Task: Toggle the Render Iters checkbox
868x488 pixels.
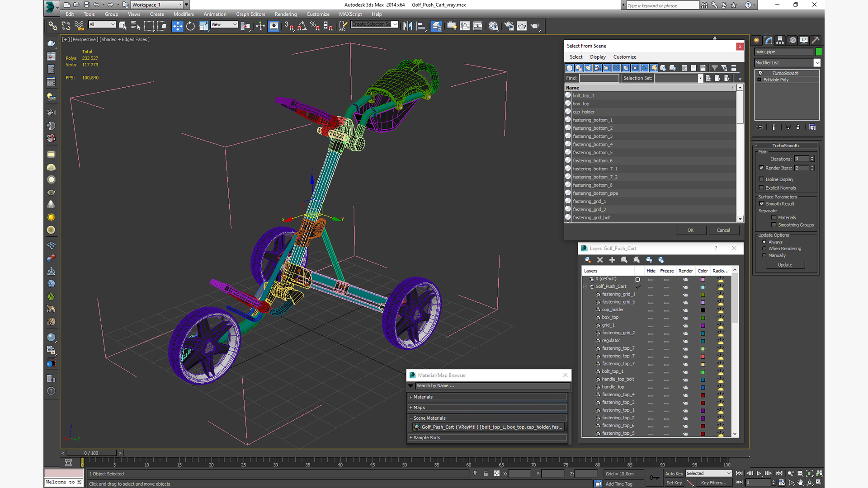Action: (761, 168)
